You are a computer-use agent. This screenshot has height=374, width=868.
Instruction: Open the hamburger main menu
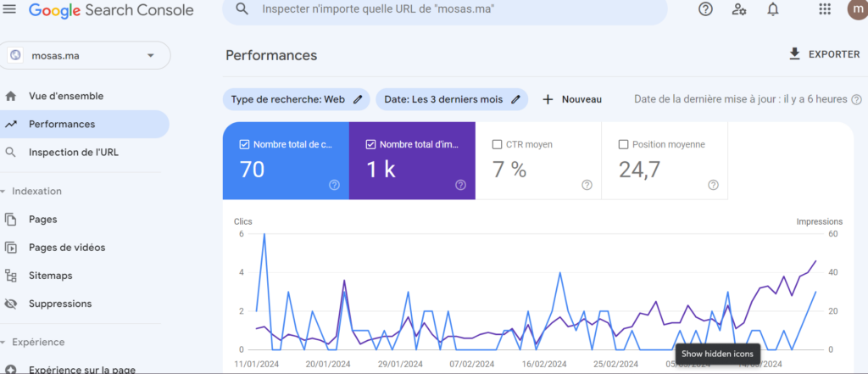point(10,10)
